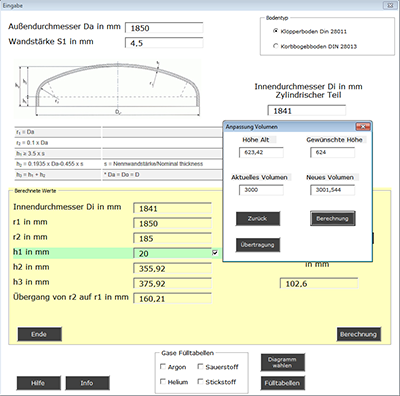400x396 pixels.
Task: Check the Helium option
Action: tap(163, 381)
